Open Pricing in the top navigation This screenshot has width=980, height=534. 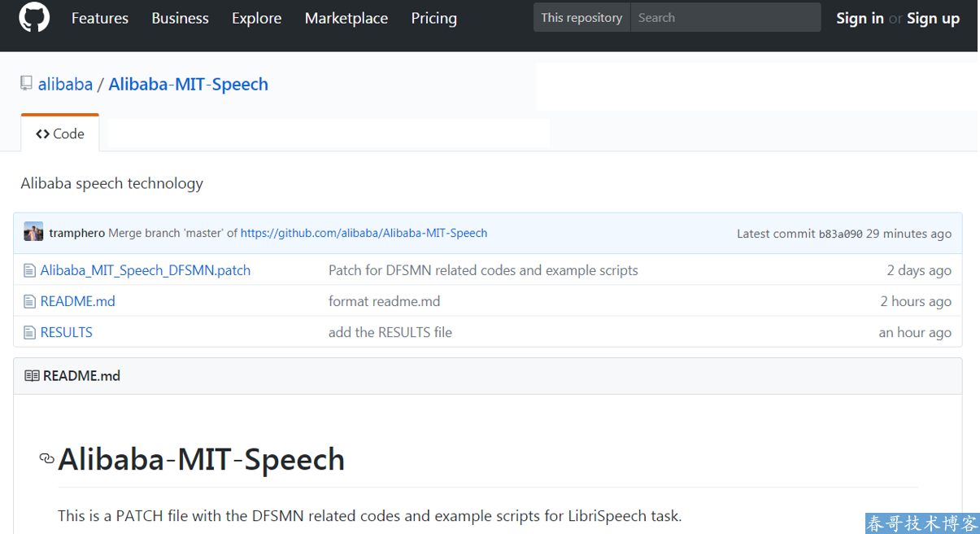433,18
